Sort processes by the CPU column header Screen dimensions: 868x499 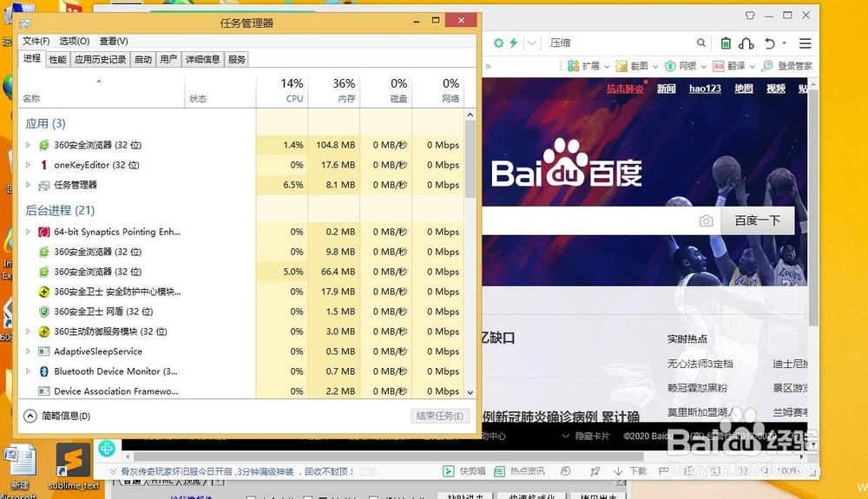pyautogui.click(x=282, y=91)
